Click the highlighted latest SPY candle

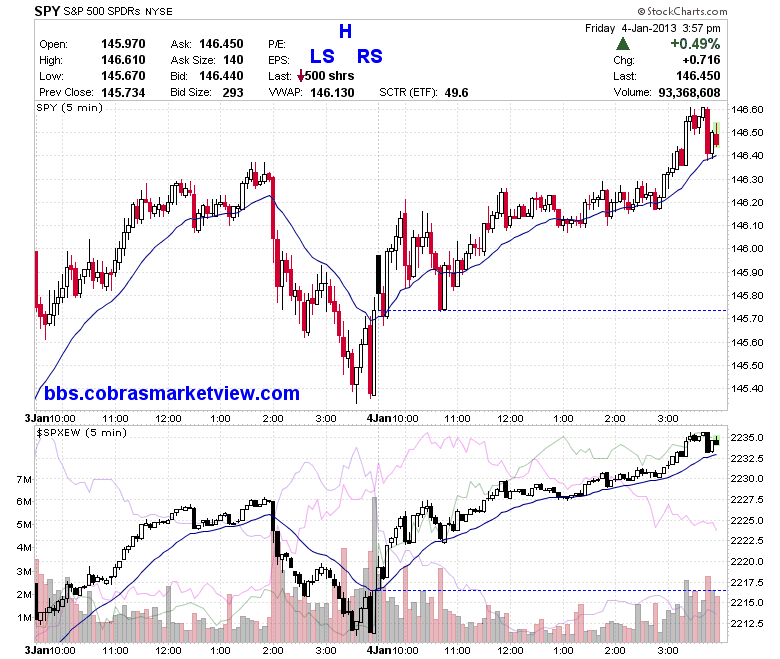coord(716,135)
